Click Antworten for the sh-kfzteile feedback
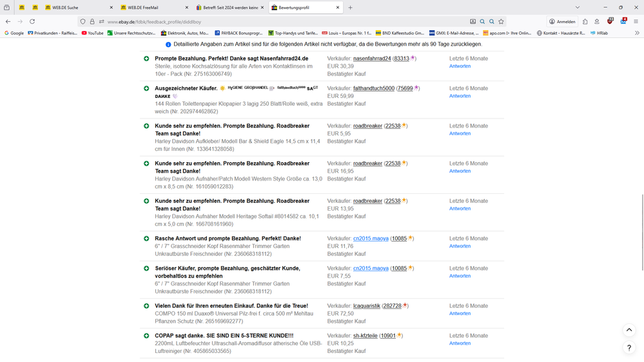Viewport: 644px width, 362px height. 460,343
